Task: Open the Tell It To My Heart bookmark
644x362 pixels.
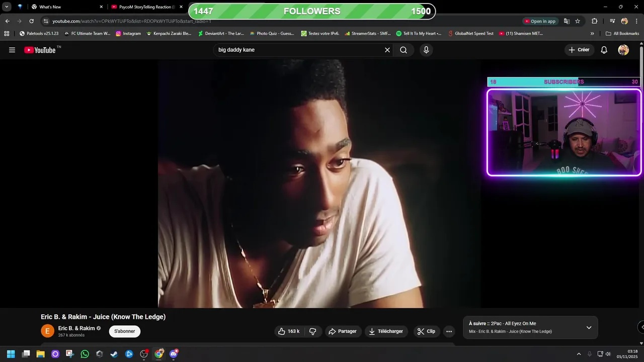Action: coord(419,34)
